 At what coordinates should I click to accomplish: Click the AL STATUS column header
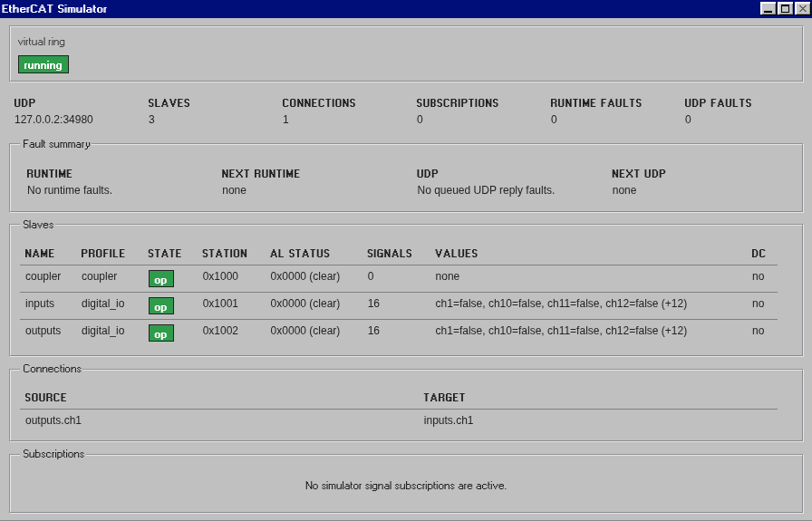click(x=300, y=254)
